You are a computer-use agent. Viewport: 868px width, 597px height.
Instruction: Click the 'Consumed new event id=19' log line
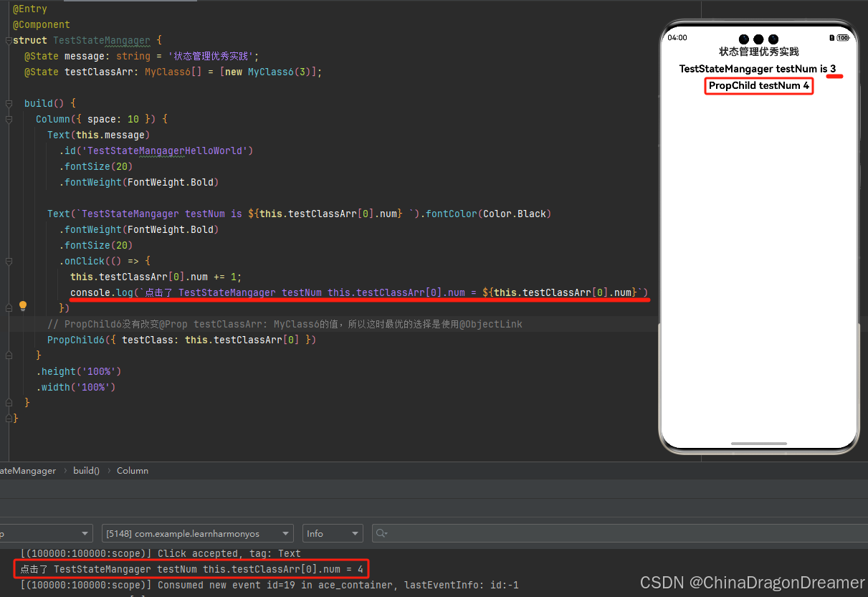click(269, 586)
